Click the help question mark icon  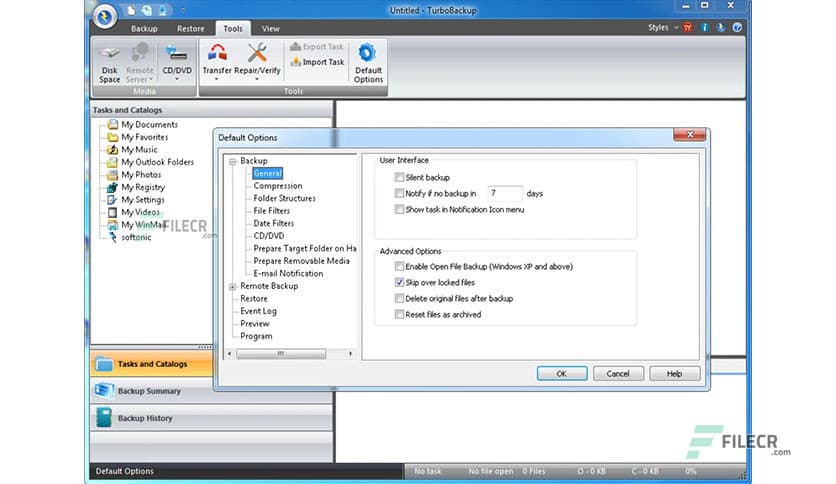point(737,27)
